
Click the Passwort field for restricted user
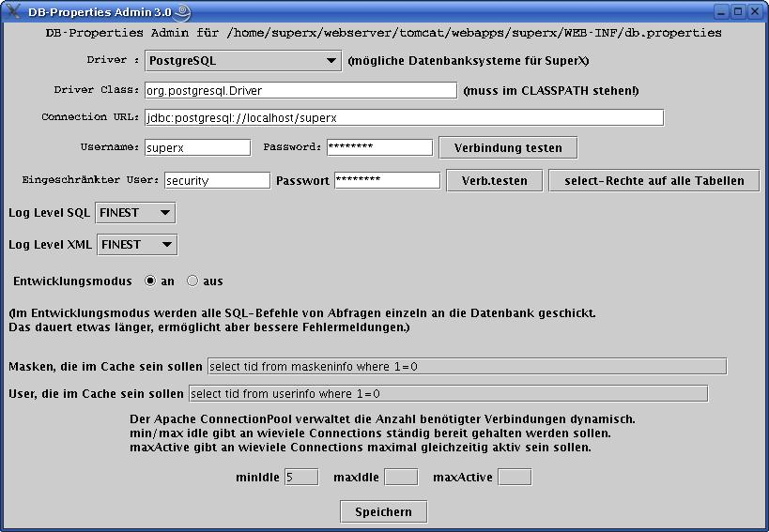pos(388,180)
